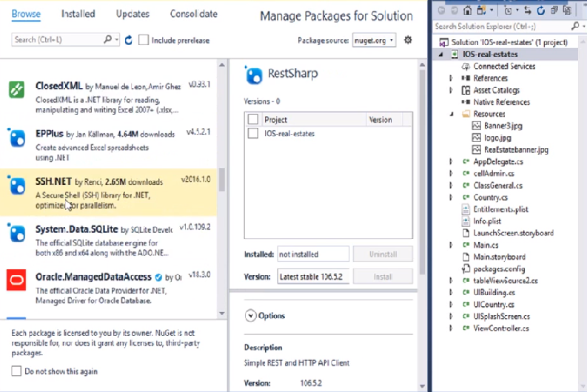Click the Oracle verified owner badge
This screenshot has height=392, width=587.
[x=158, y=277]
